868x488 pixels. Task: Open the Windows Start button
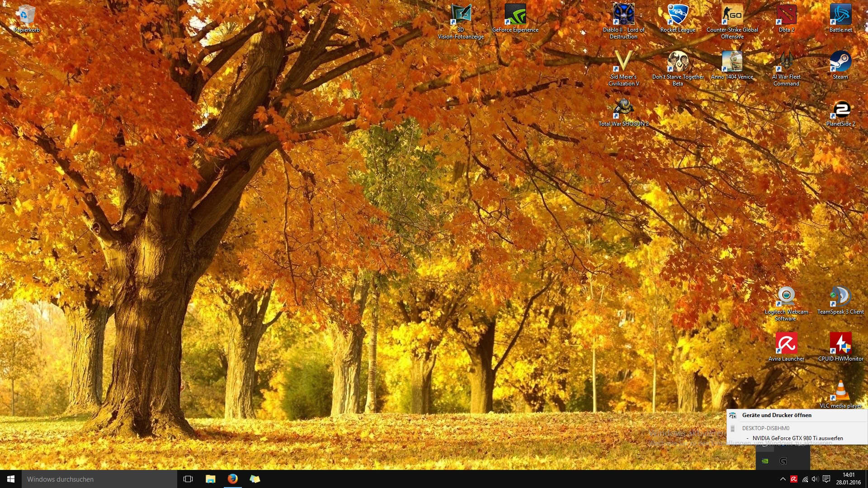point(11,479)
